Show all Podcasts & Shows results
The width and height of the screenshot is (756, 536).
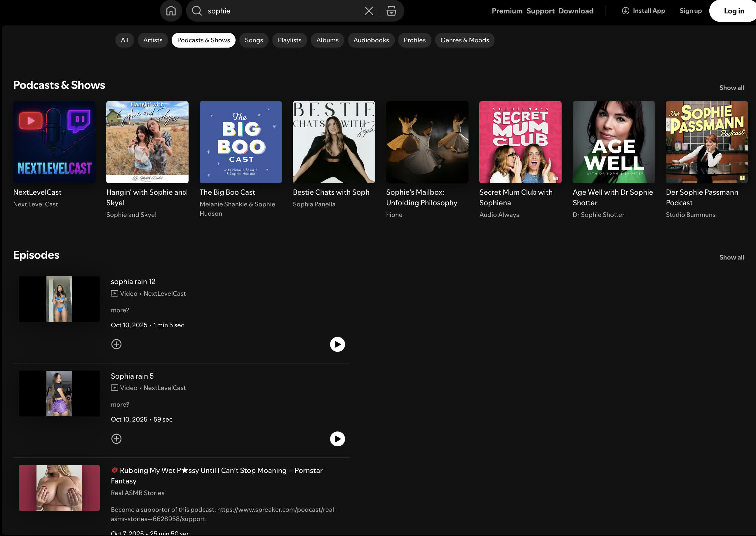click(x=731, y=88)
